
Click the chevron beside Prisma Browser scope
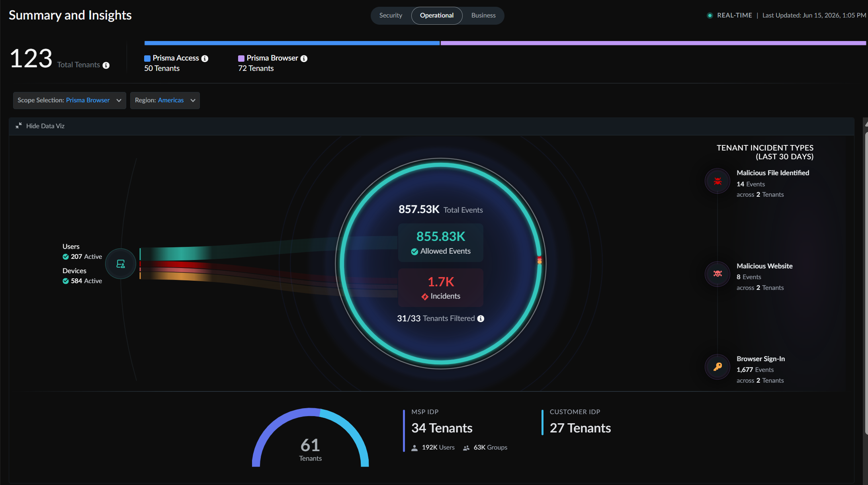point(119,100)
